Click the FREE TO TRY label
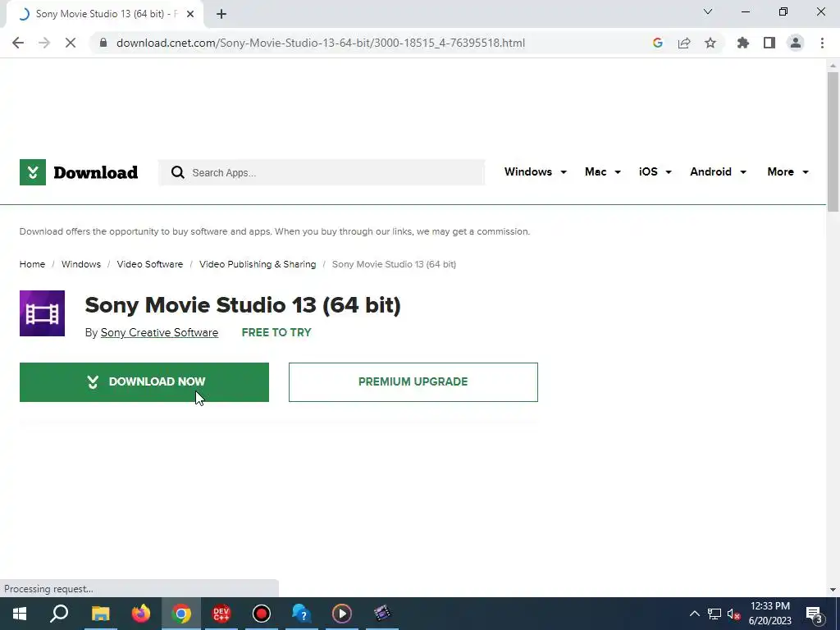This screenshot has height=630, width=840. [x=276, y=332]
